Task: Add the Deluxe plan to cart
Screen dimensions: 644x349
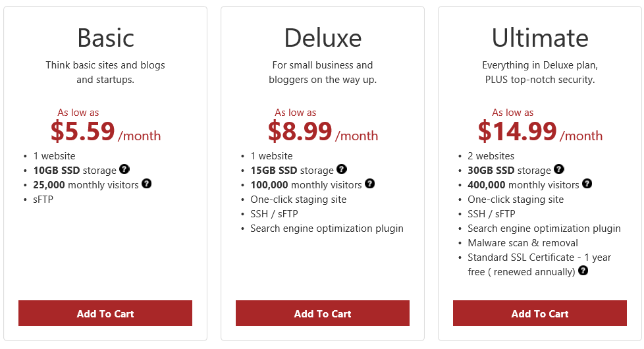Action: (x=323, y=313)
